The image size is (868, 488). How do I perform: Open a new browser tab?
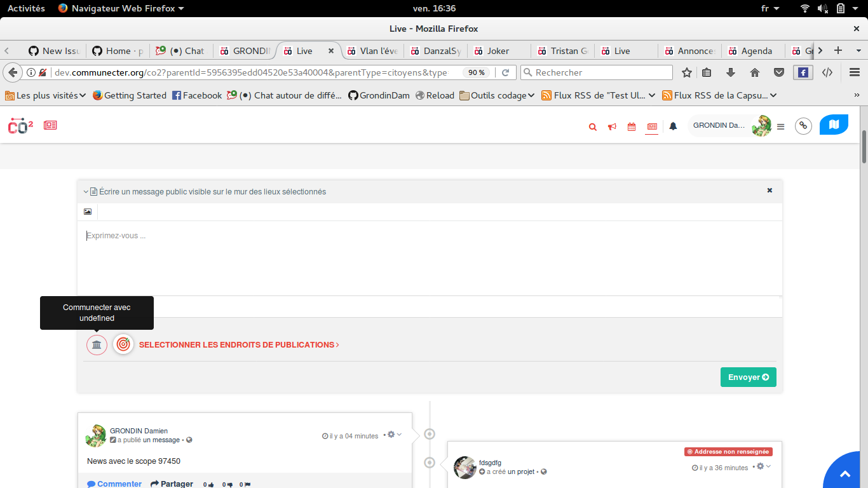838,51
